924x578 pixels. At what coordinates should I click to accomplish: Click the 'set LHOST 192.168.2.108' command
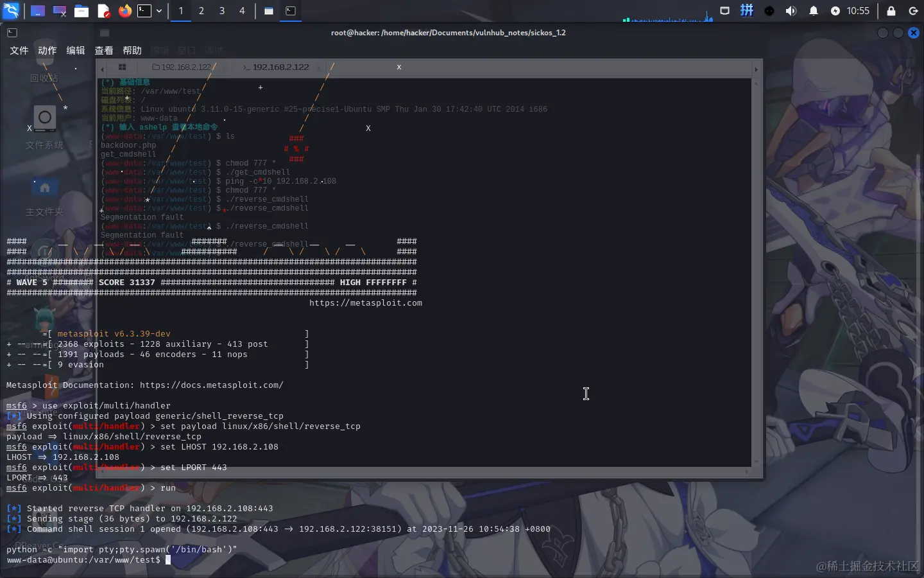[x=219, y=447]
